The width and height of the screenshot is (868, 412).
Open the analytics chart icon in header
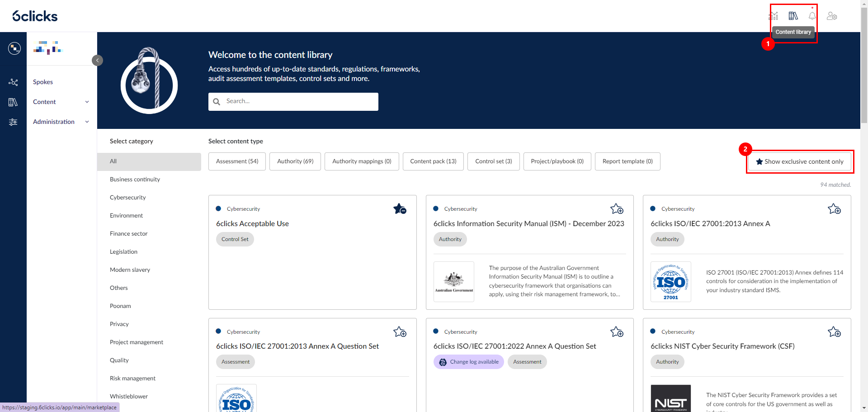[773, 16]
